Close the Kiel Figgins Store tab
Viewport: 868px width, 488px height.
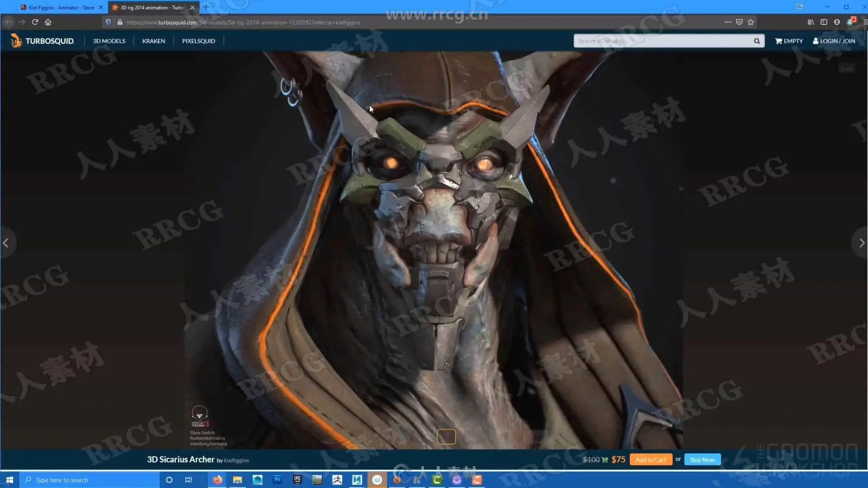(101, 7)
